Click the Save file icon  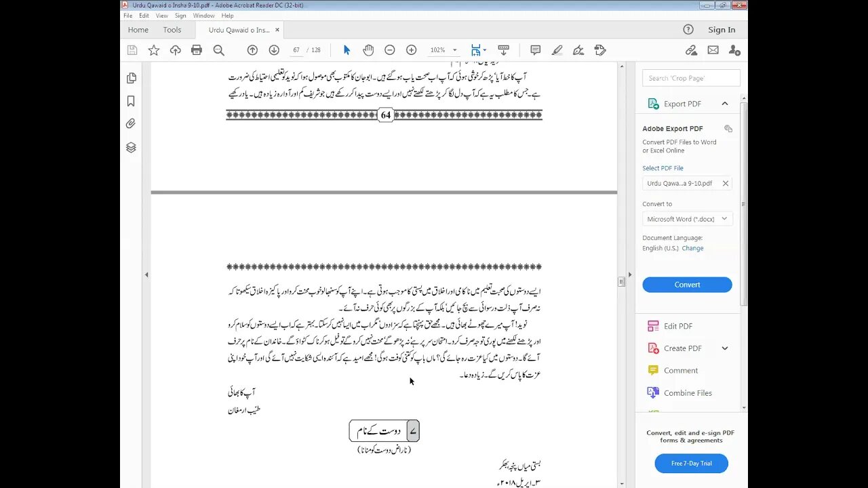[132, 50]
